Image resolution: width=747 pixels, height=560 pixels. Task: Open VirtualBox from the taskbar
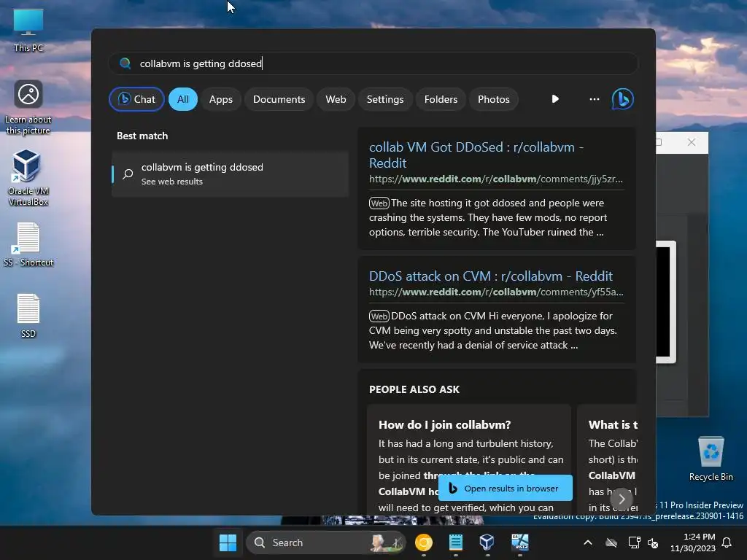click(487, 542)
